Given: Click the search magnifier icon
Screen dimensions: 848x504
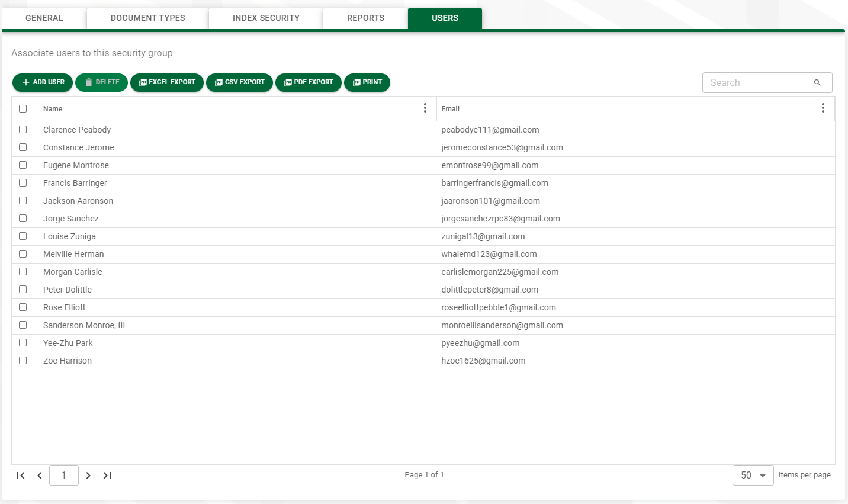Looking at the screenshot, I should (817, 83).
